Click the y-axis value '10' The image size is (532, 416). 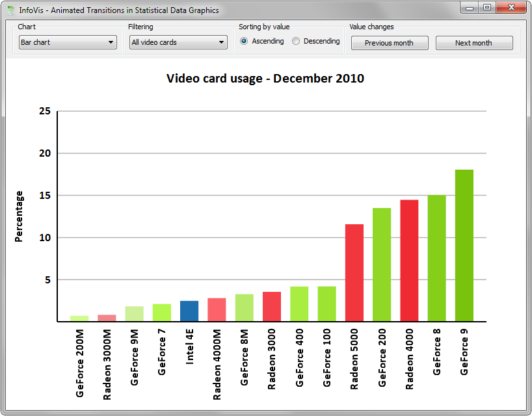45,238
